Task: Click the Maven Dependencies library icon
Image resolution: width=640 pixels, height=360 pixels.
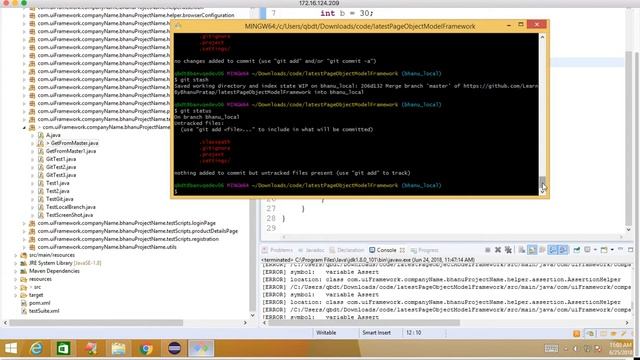Action: coord(24,271)
